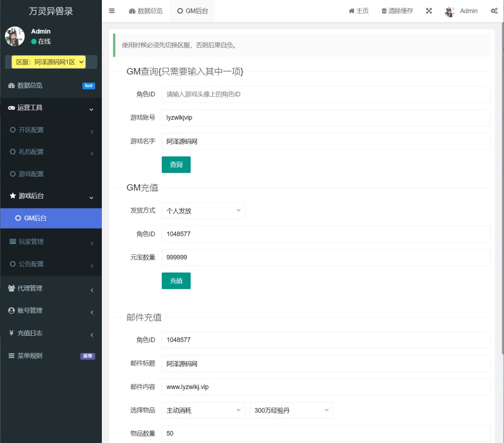Click the list icon beside 玩家管理
This screenshot has width=504, height=443.
pyautogui.click(x=13, y=242)
